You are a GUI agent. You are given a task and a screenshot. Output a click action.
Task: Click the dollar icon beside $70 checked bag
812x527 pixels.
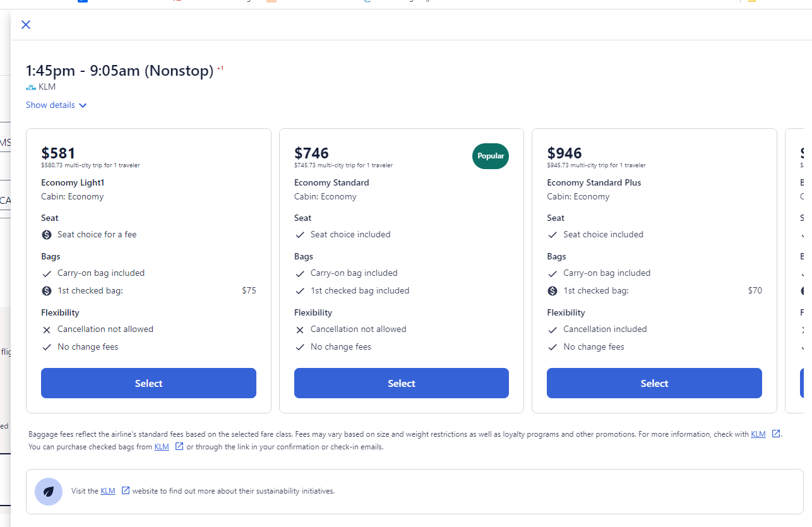coord(552,291)
